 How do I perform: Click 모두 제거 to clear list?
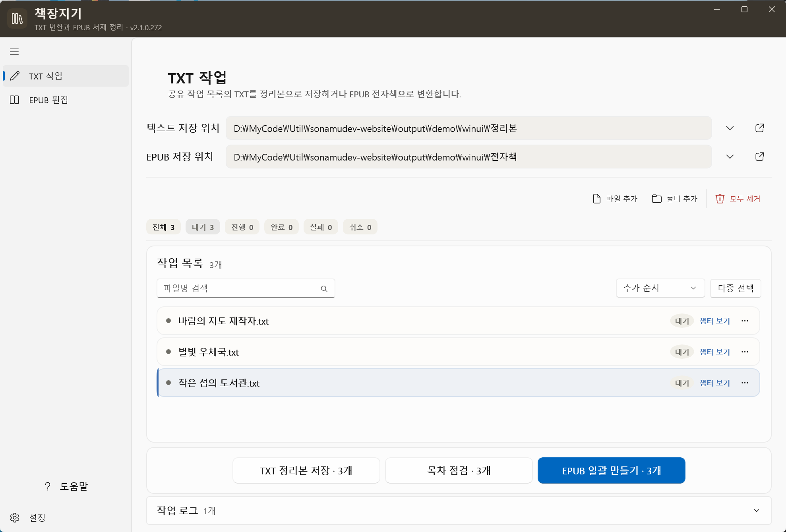[738, 199]
